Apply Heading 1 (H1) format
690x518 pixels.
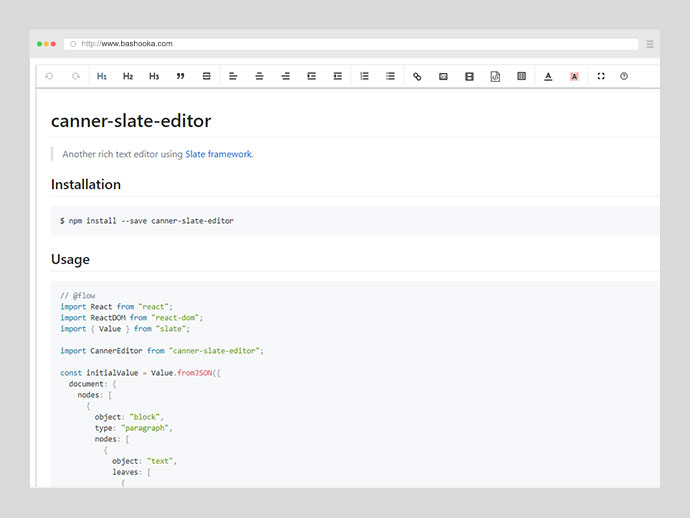click(102, 76)
